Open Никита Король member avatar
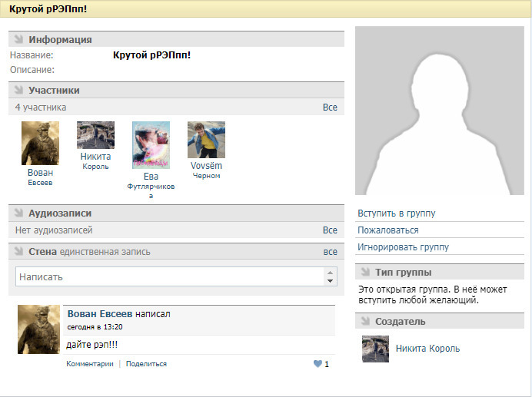Viewport: 532px width, 397px height. click(95, 135)
